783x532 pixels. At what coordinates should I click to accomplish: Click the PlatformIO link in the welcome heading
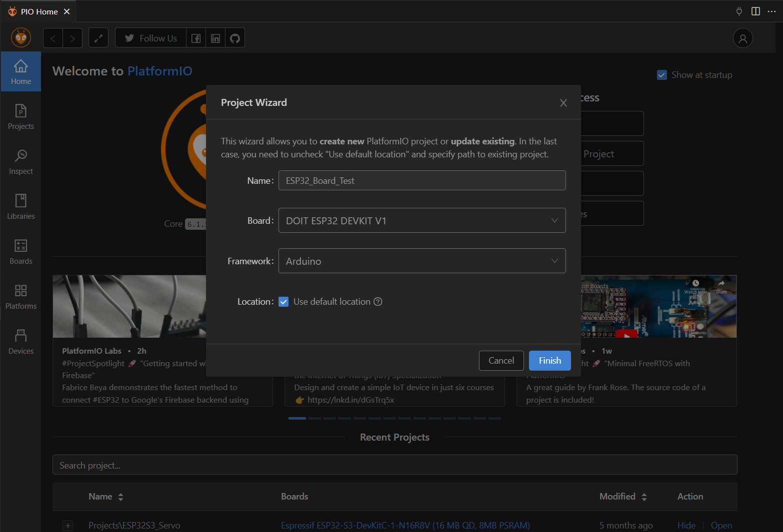(160, 71)
